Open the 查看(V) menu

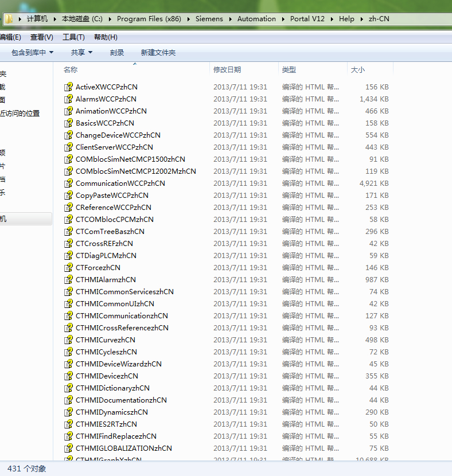tap(42, 37)
